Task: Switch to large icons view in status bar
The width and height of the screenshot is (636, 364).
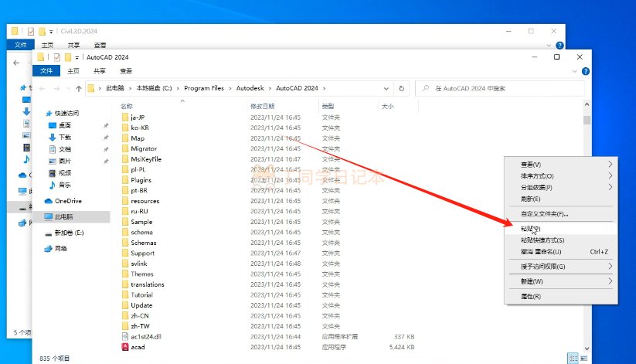Action: point(584,358)
